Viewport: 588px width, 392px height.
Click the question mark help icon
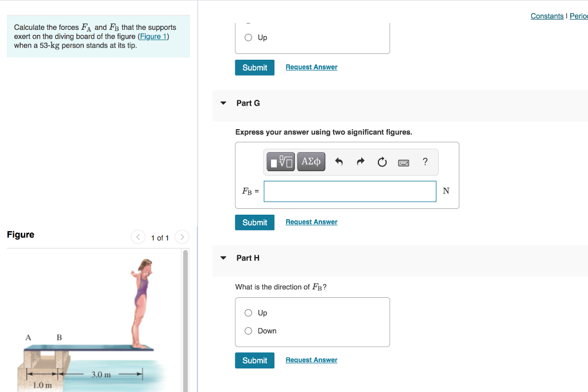425,162
